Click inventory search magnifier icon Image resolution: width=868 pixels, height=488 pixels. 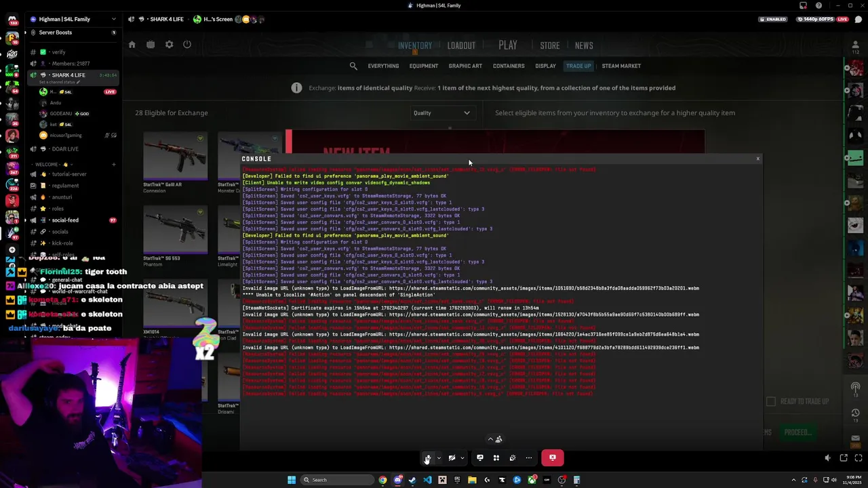coord(353,66)
